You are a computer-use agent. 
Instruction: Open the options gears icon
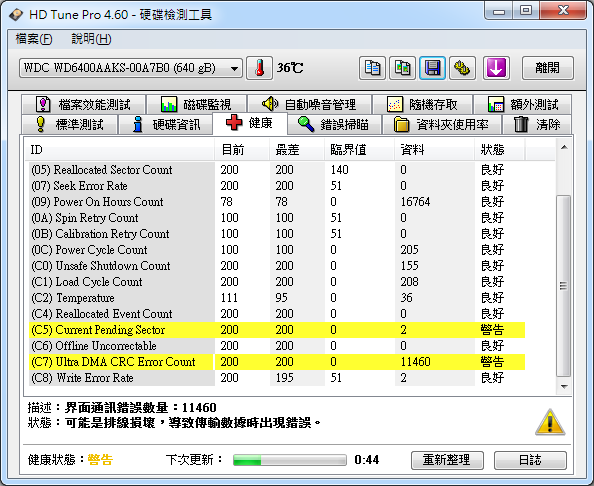pyautogui.click(x=462, y=68)
